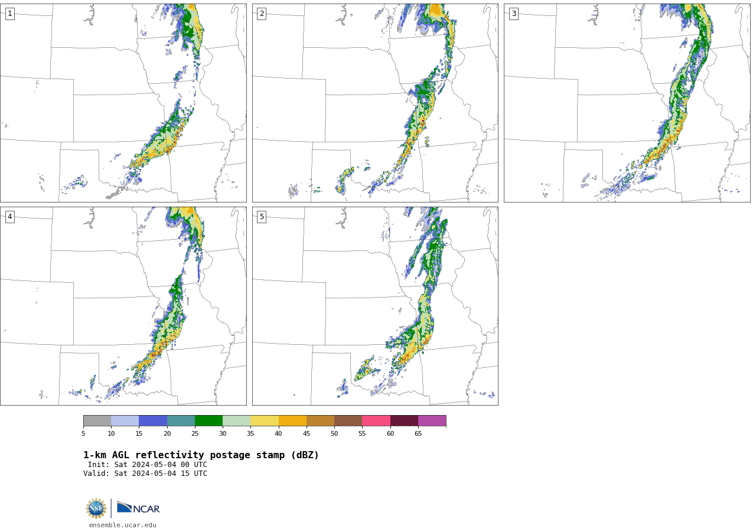Click the '1-km AGL reflectivity postage stamp' title
Screen dimensions: 756x532
tap(201, 455)
